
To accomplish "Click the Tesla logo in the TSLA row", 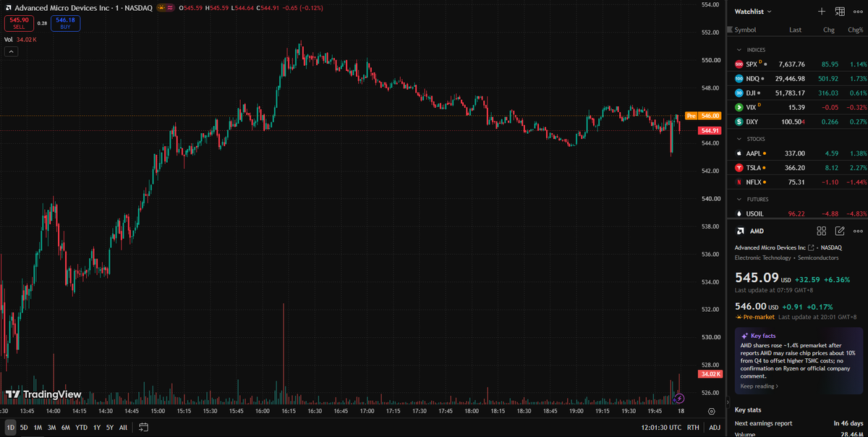I will pos(739,167).
